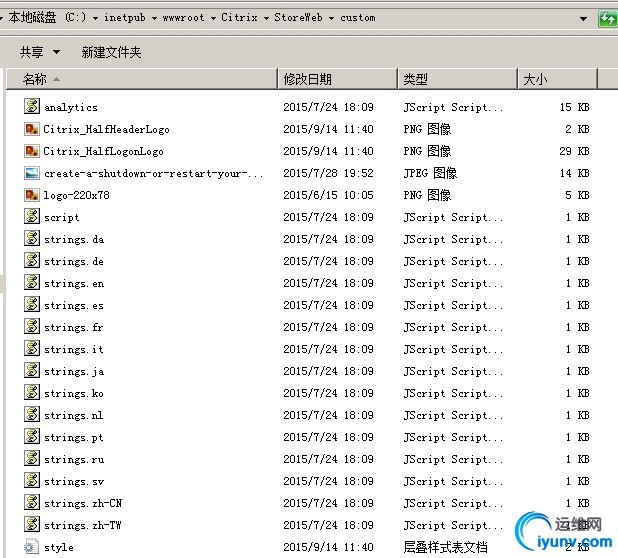Screen dimensions: 618x558
Task: Select file name Citrix_HalfLogonLogo
Action: coord(103,151)
